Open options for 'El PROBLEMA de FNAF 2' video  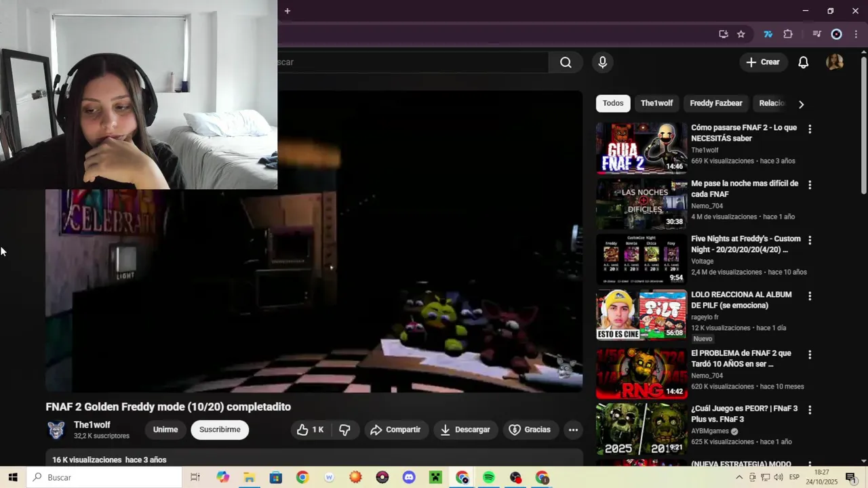coord(809,354)
